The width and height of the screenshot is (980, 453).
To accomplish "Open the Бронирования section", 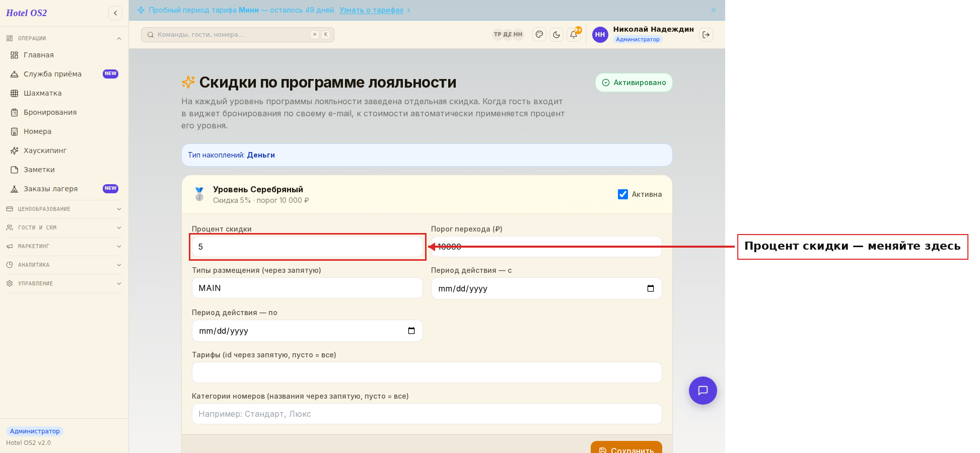I will (x=64, y=112).
